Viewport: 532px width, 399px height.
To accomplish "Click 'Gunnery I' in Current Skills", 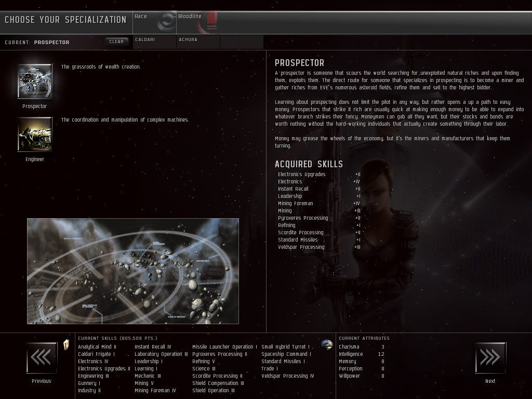I will click(x=89, y=383).
